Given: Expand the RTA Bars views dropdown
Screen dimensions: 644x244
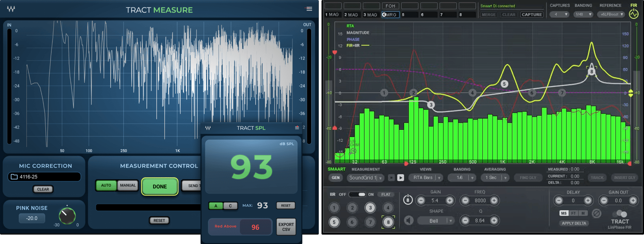Looking at the screenshot, I should pyautogui.click(x=425, y=178).
